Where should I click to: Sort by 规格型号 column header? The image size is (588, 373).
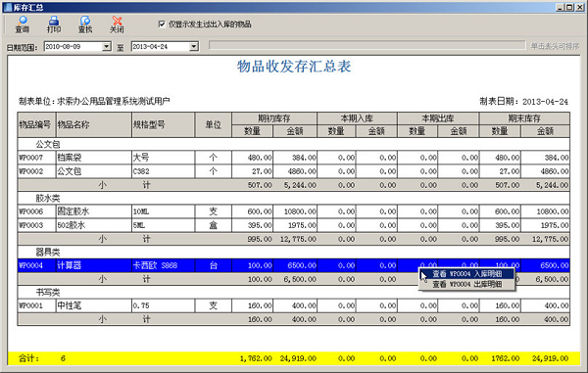pyautogui.click(x=163, y=124)
